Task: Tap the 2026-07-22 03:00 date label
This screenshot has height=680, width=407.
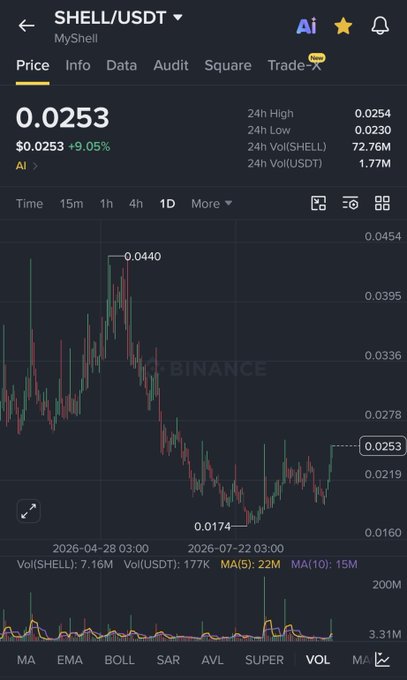Action: pyautogui.click(x=236, y=549)
